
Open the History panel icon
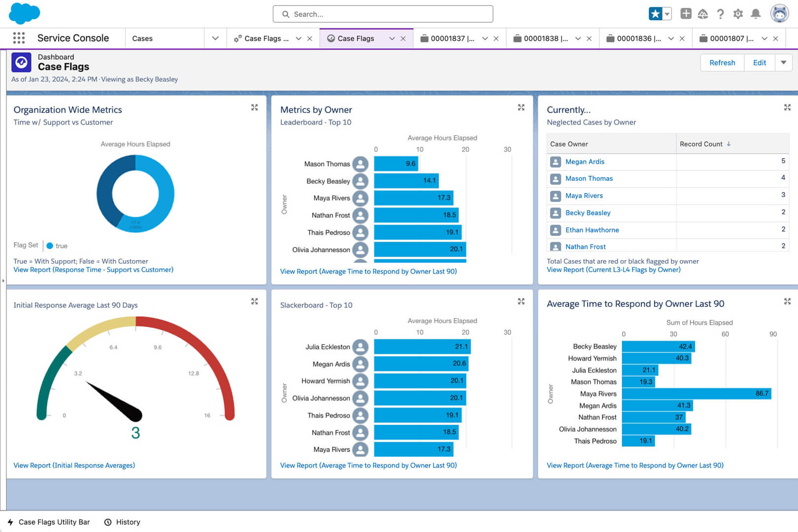[107, 522]
